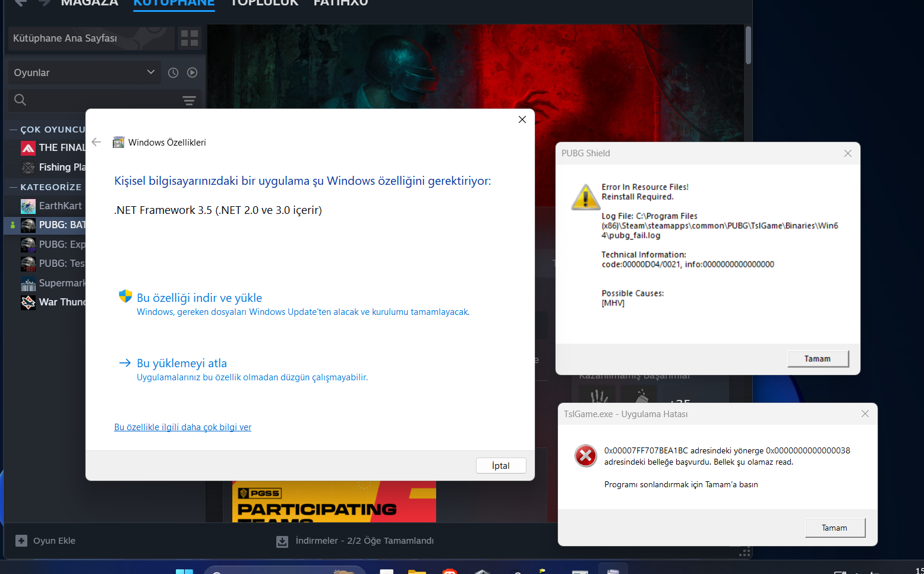
Task: Select THE FINALS text in library list
Action: [x=62, y=147]
